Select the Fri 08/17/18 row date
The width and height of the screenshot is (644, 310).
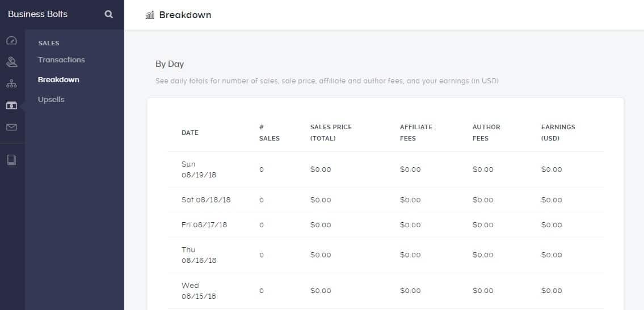pos(204,225)
